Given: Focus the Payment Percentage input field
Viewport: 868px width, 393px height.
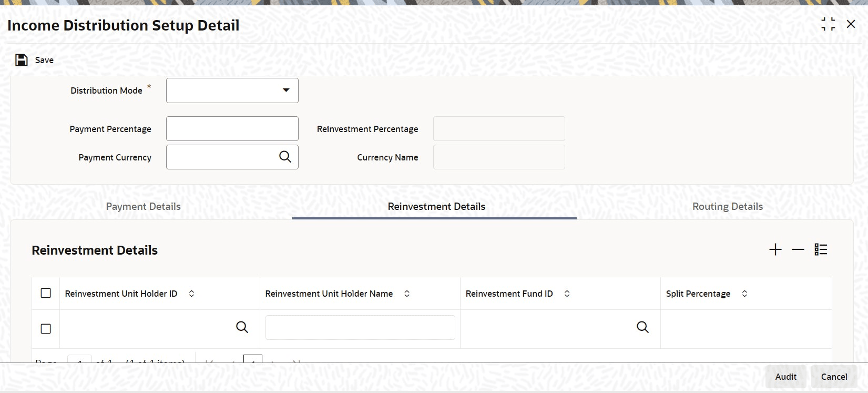Looking at the screenshot, I should coord(232,128).
